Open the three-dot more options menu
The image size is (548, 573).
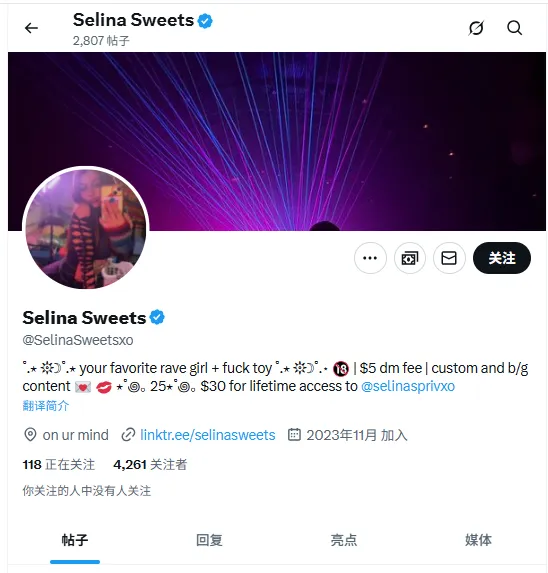click(370, 258)
